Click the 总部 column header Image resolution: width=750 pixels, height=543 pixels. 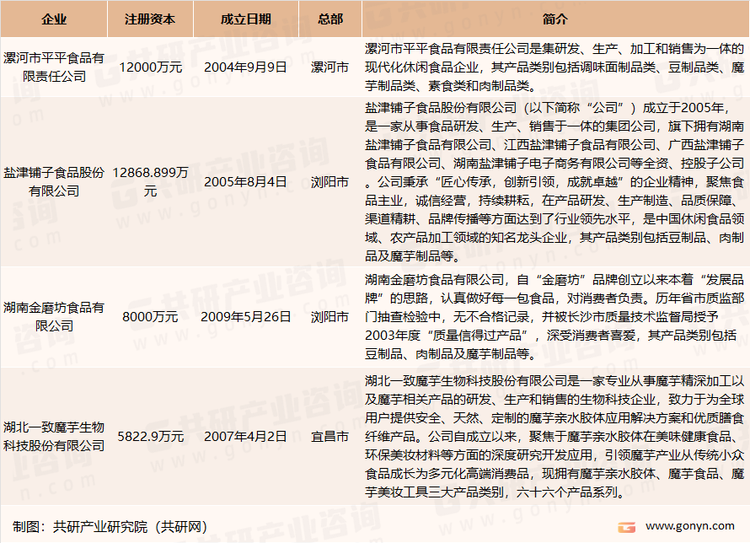coord(330,19)
